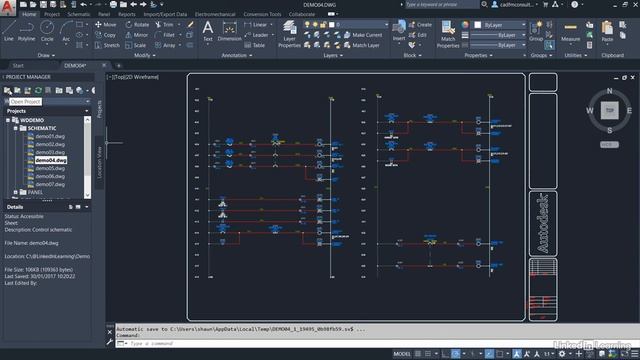
Task: Click the Scale tool
Action: click(x=136, y=45)
